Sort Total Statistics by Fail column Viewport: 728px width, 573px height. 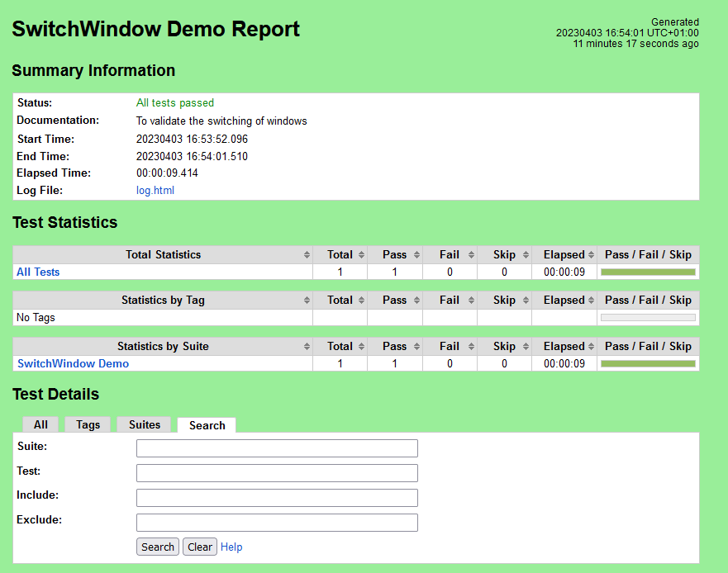(x=450, y=255)
